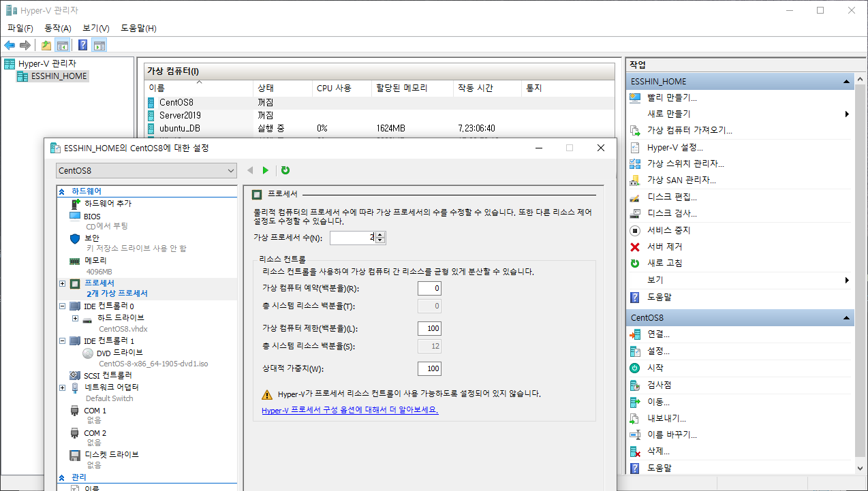Open Hyper-V 설정 from actions pane
This screenshot has height=491, width=868.
(x=675, y=147)
